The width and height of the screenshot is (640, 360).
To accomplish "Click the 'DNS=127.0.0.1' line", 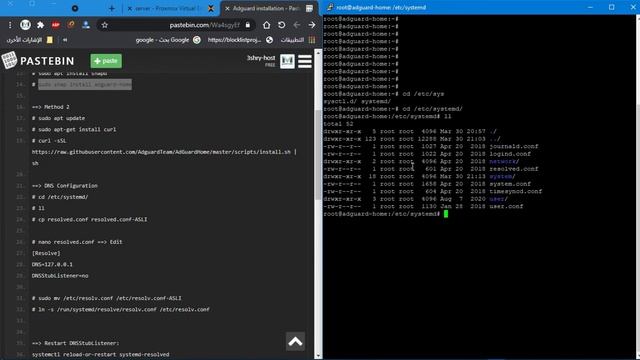I will (52, 264).
